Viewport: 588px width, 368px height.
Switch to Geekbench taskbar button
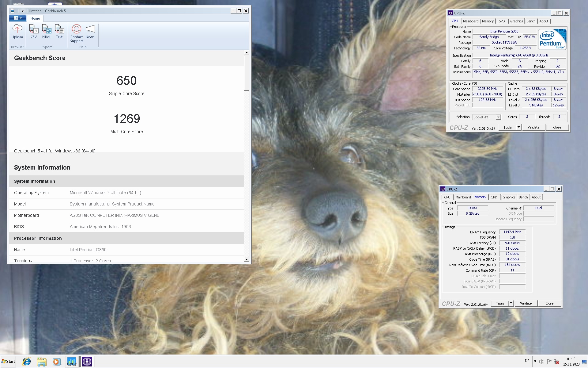(71, 362)
